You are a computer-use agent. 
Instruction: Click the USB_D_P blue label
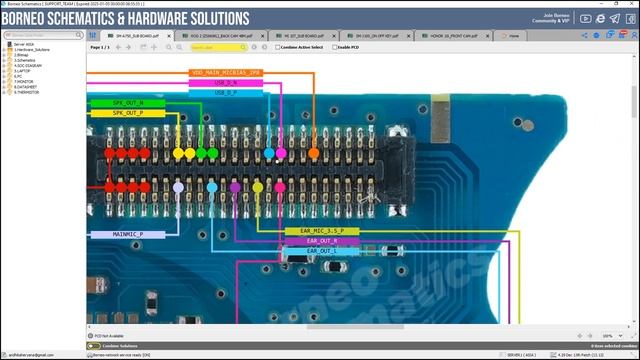tap(226, 93)
